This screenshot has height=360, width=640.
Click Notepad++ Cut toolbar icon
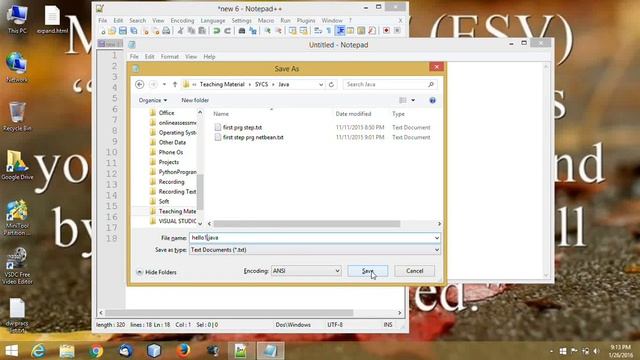[x=180, y=31]
